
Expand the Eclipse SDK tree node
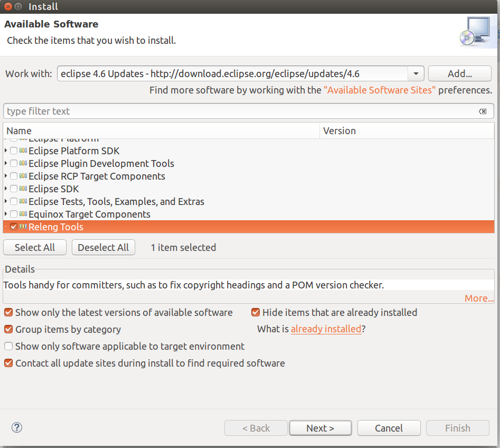point(6,188)
